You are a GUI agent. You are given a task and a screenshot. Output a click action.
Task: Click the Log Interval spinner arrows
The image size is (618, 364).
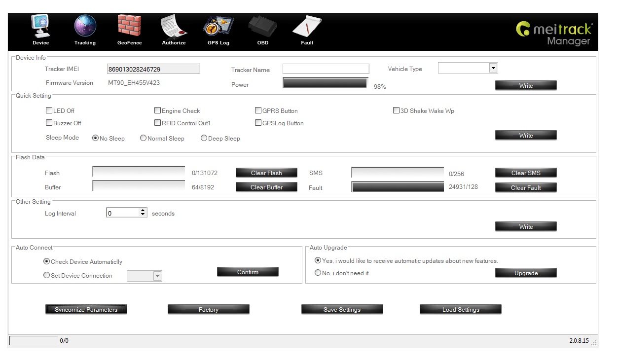143,213
